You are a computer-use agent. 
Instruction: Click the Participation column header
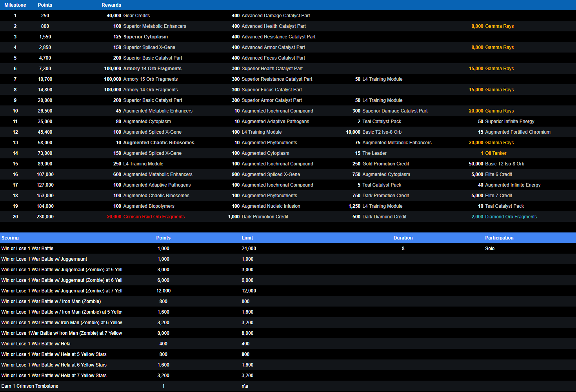coord(499,238)
